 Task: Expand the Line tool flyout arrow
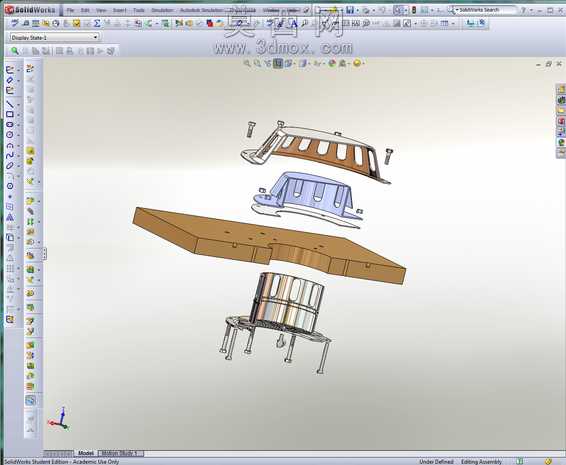[19, 105]
